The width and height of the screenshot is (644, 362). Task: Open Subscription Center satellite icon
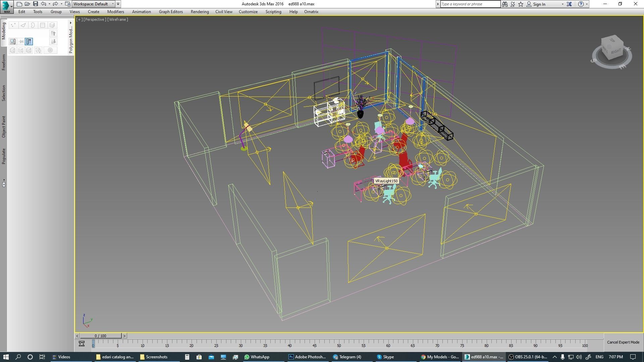[513, 4]
